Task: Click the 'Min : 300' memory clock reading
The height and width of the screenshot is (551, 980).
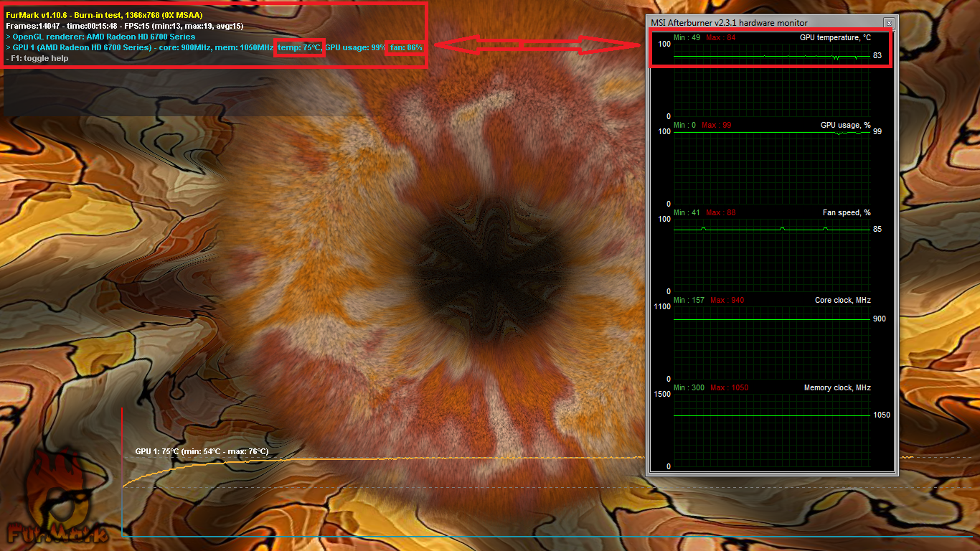Action: coord(689,387)
